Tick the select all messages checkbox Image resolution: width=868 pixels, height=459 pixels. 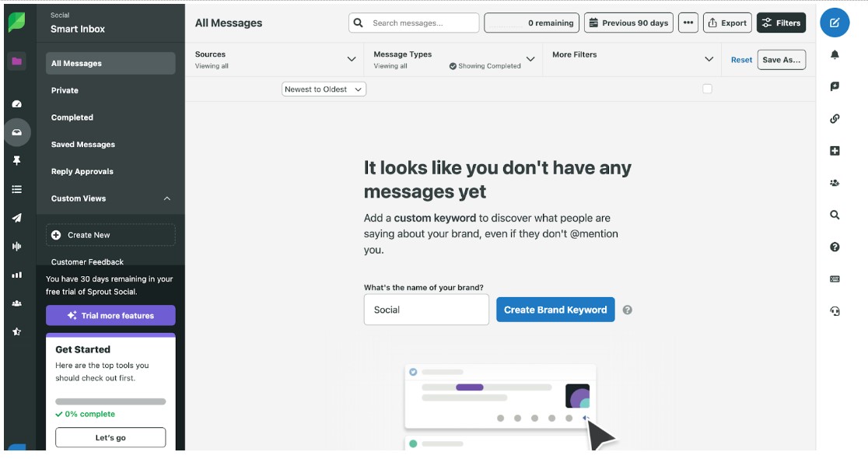[707, 89]
